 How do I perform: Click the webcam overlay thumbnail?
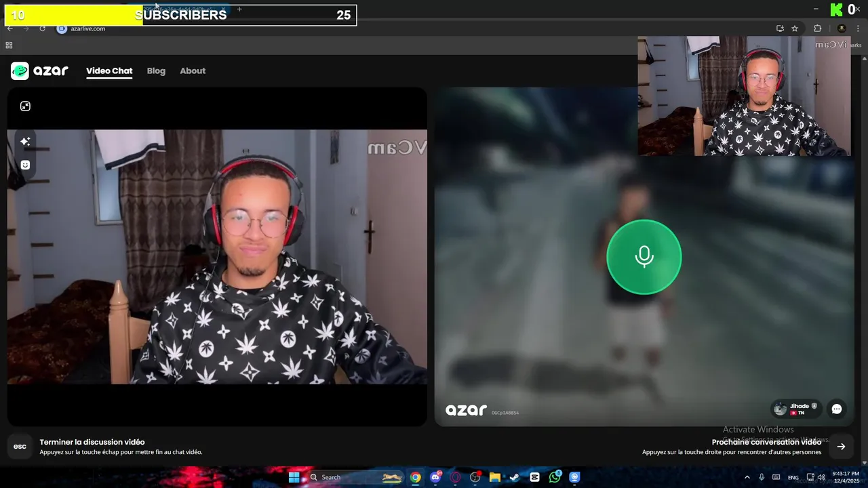click(x=744, y=96)
